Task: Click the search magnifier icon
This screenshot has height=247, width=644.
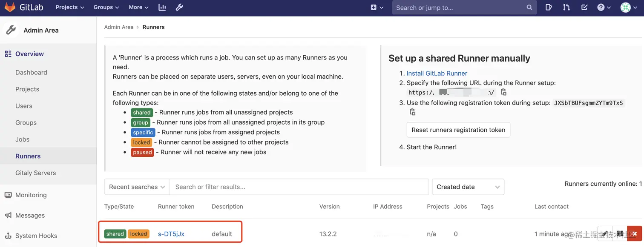Action: [x=529, y=8]
